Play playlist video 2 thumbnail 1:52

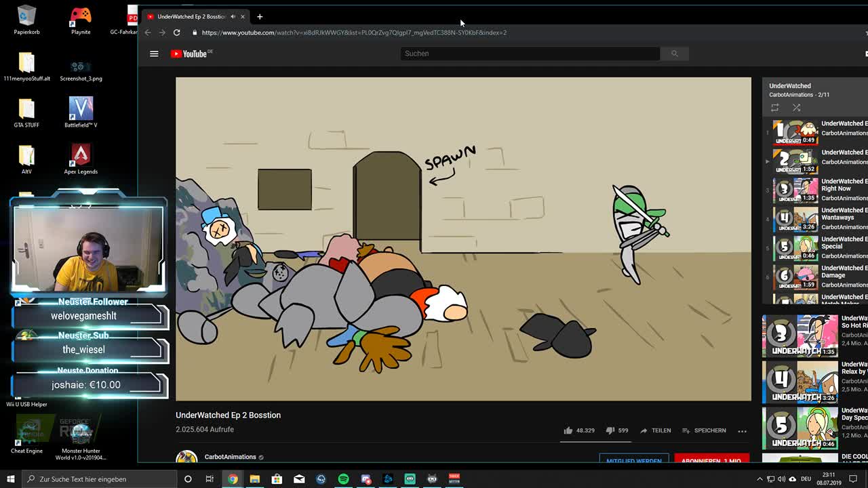(x=796, y=161)
